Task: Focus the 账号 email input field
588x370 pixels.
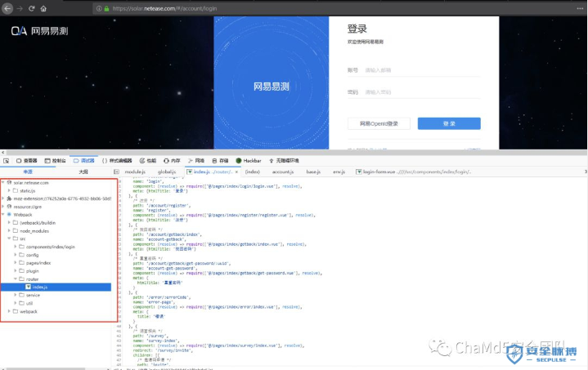Action: 423,70
